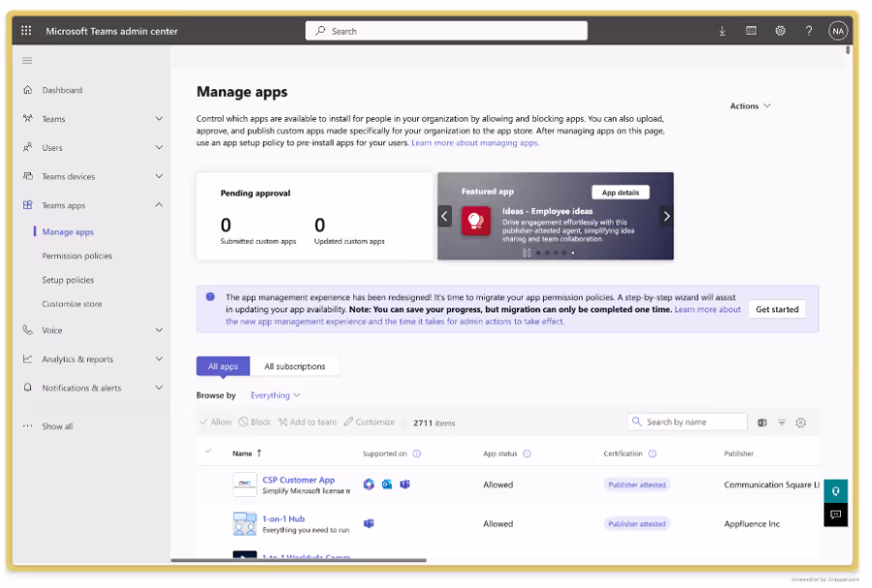Open Setup policies in sidebar

point(68,279)
